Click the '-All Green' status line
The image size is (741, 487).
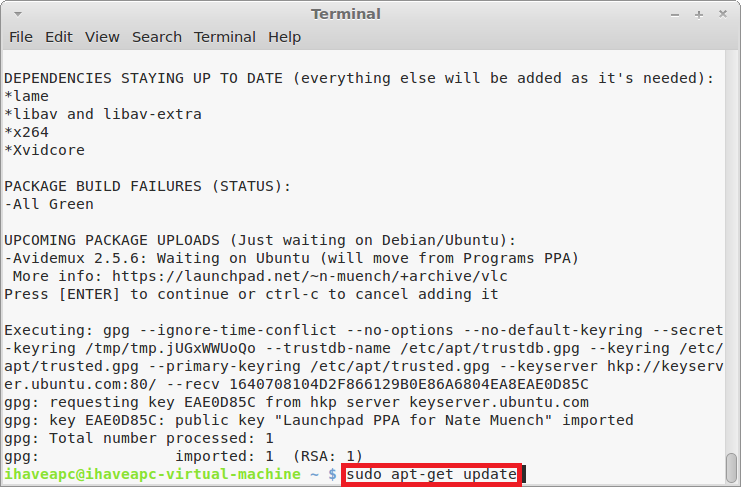[49, 204]
